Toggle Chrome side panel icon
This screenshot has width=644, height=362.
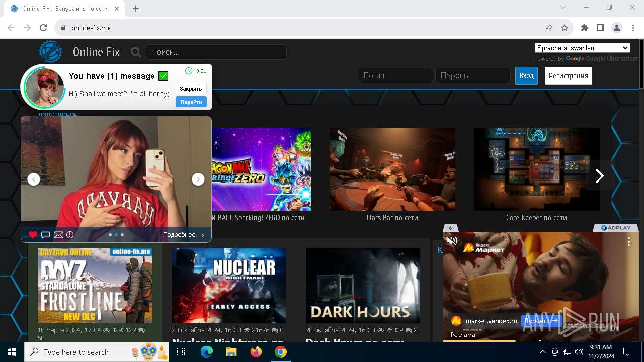click(x=601, y=28)
